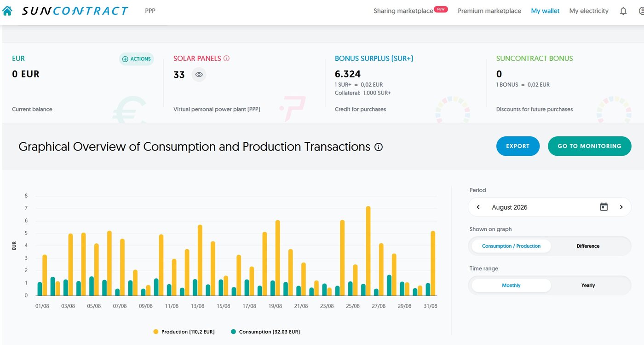Click the NEW badge on Sharing marketplace
This screenshot has height=345, width=644.
[441, 9]
